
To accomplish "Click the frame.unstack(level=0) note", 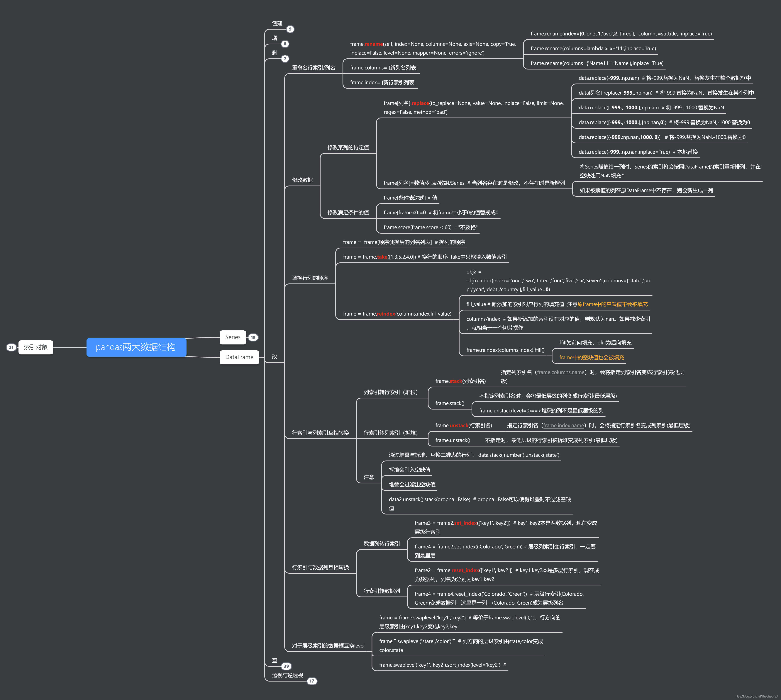I will (541, 410).
